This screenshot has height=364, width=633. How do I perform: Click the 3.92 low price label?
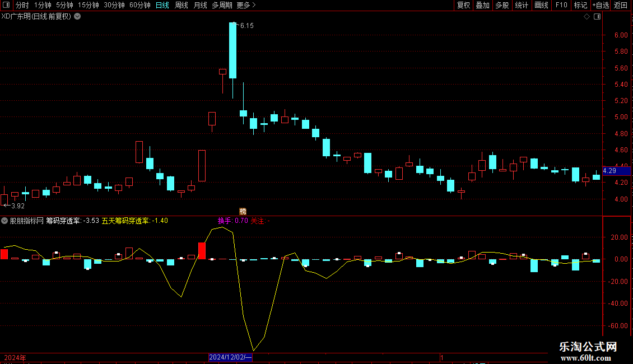tap(18, 206)
